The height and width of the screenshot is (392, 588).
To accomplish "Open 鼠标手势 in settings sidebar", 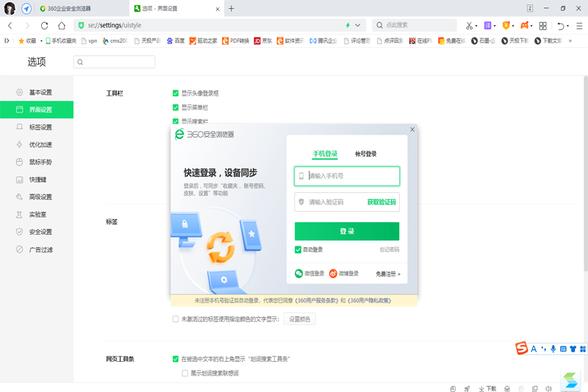I will tap(37, 162).
